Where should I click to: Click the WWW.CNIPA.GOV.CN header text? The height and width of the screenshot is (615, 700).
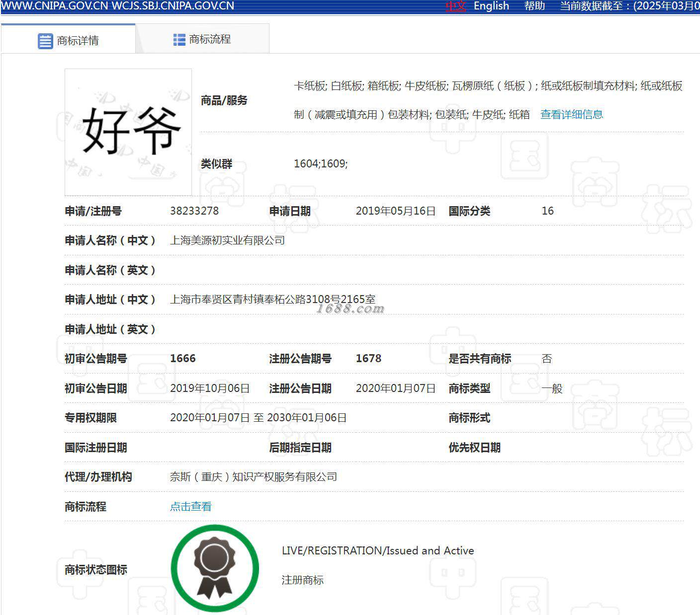(x=54, y=6)
